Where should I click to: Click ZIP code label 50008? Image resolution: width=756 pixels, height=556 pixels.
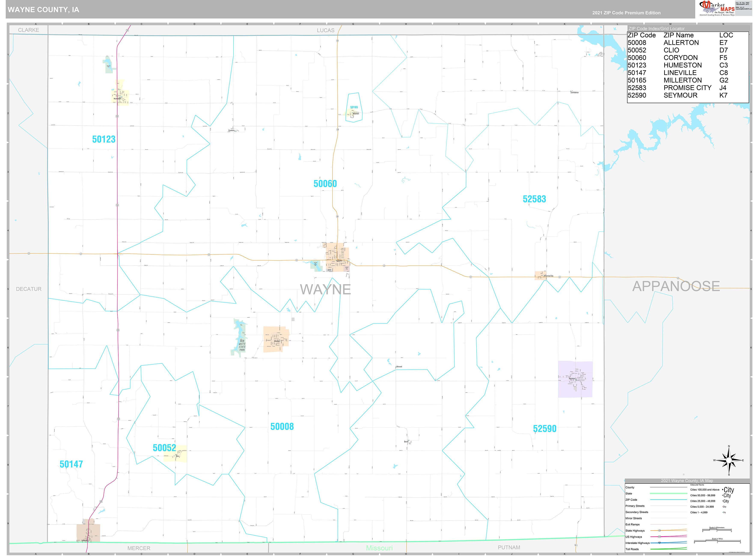click(x=282, y=426)
